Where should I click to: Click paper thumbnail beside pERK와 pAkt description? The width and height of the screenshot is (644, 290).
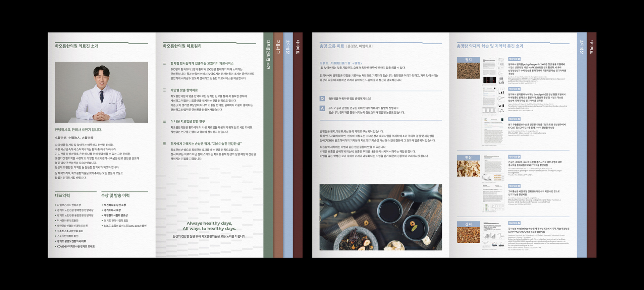[x=493, y=168]
